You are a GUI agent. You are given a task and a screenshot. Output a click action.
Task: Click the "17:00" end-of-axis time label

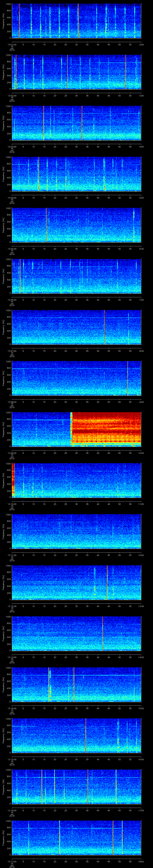141,810
